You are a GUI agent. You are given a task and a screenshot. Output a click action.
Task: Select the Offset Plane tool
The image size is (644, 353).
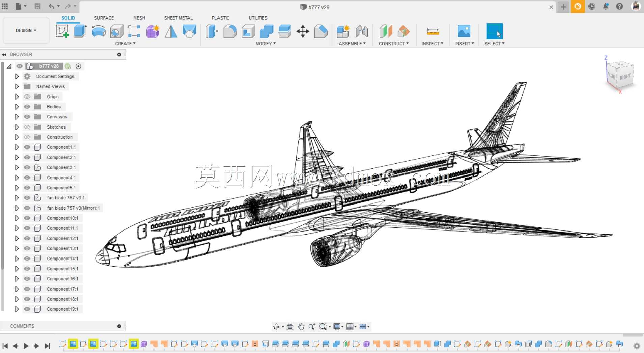coord(386,31)
